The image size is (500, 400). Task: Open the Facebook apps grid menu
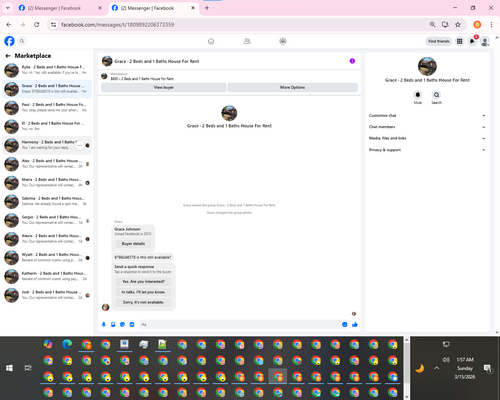[459, 41]
